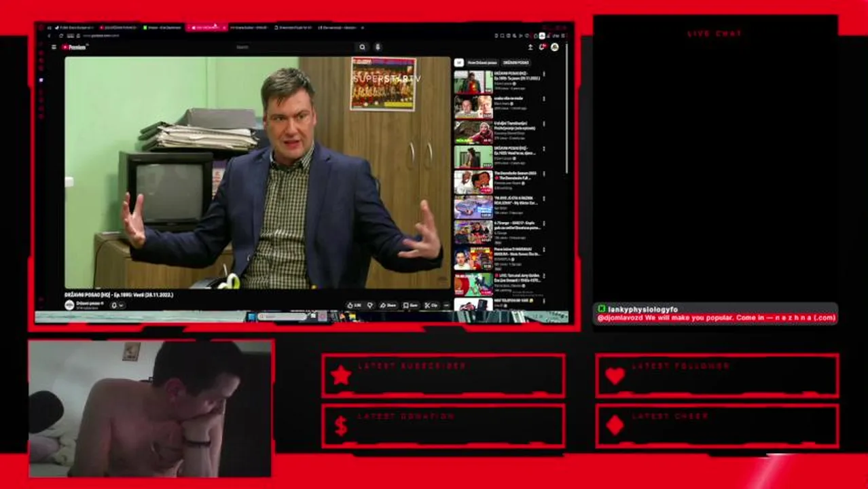Image resolution: width=868 pixels, height=489 pixels.
Task: Open the browser sidebar menu icon near avatar
Action: pos(563,35)
